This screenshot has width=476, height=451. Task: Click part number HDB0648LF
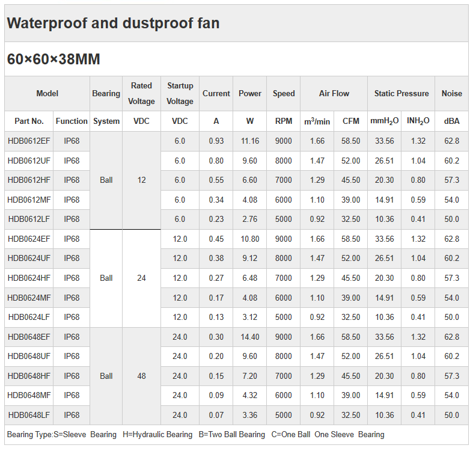[29, 415]
